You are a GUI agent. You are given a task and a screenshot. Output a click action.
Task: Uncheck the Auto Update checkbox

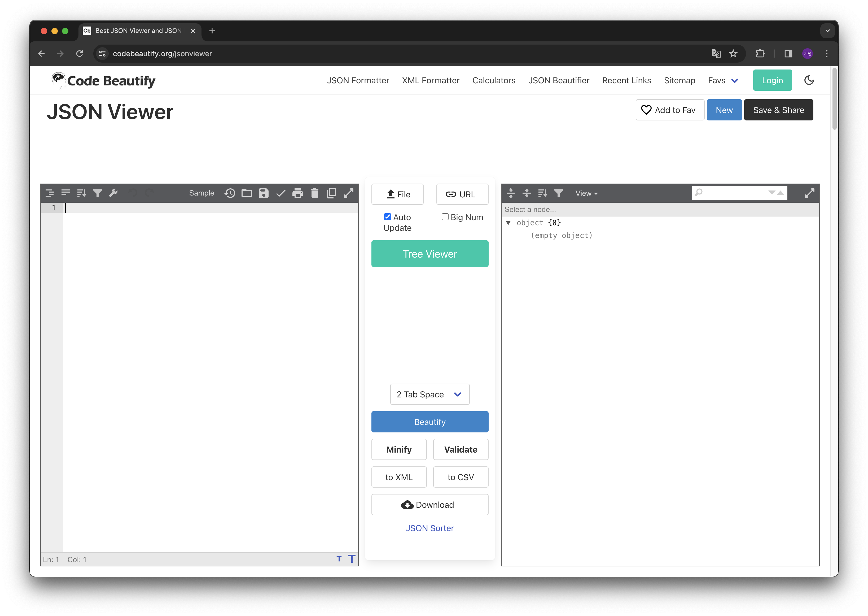[387, 217]
